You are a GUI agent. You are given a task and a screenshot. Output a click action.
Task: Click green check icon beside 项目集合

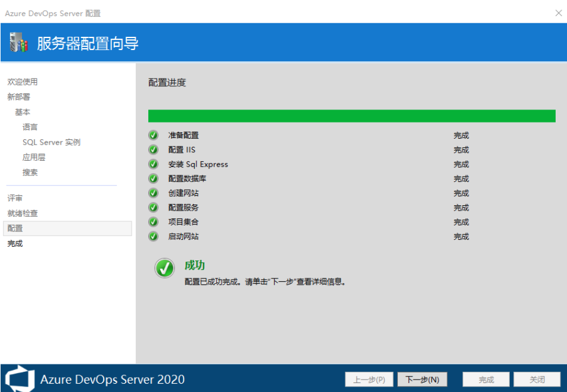(153, 222)
